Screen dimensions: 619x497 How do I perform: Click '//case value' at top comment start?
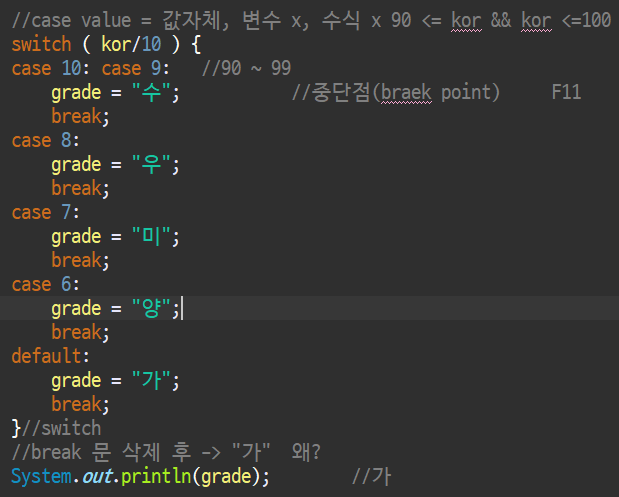coord(71,21)
